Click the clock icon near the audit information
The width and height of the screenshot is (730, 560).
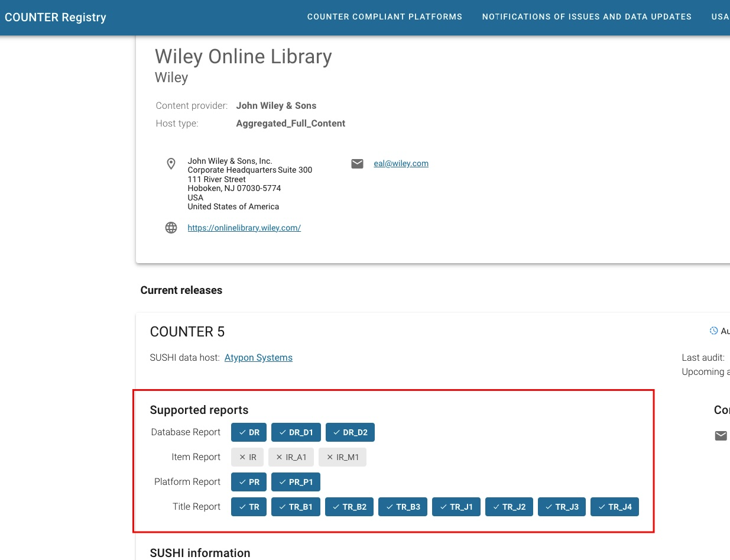713,331
